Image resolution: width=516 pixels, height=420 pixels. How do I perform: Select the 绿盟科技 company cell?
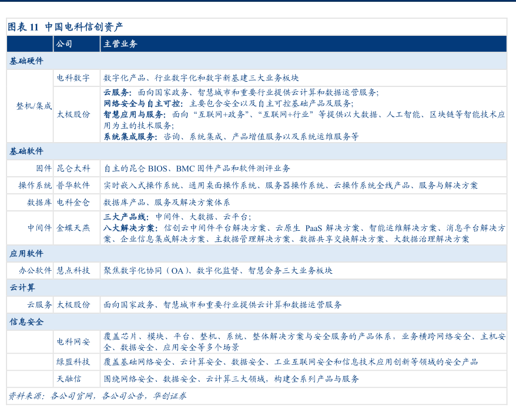coord(73,362)
